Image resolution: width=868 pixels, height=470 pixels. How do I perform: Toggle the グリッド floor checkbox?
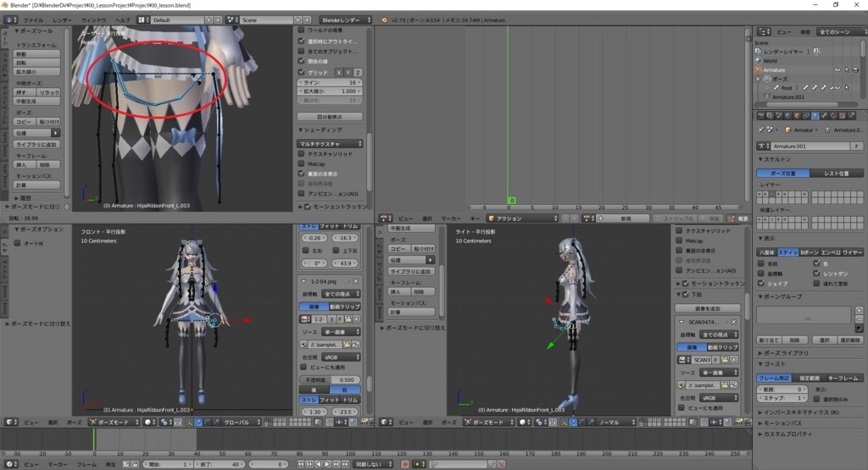pos(301,72)
